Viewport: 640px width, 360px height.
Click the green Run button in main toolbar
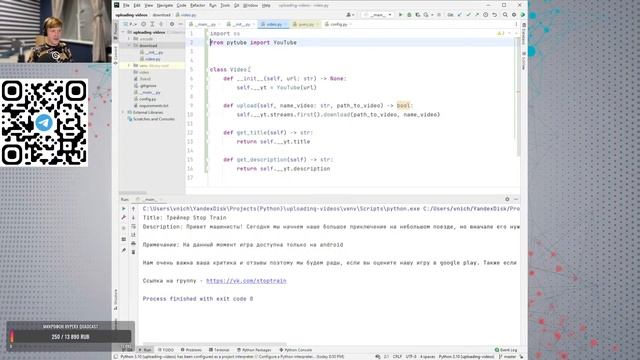pos(400,15)
